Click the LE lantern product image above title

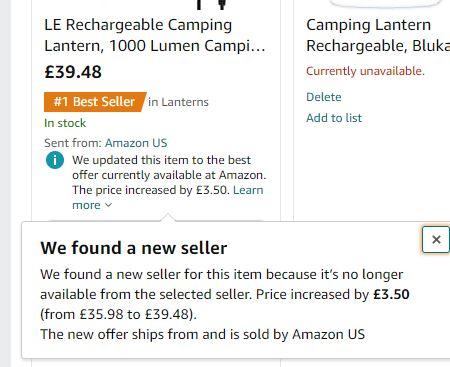211,5
